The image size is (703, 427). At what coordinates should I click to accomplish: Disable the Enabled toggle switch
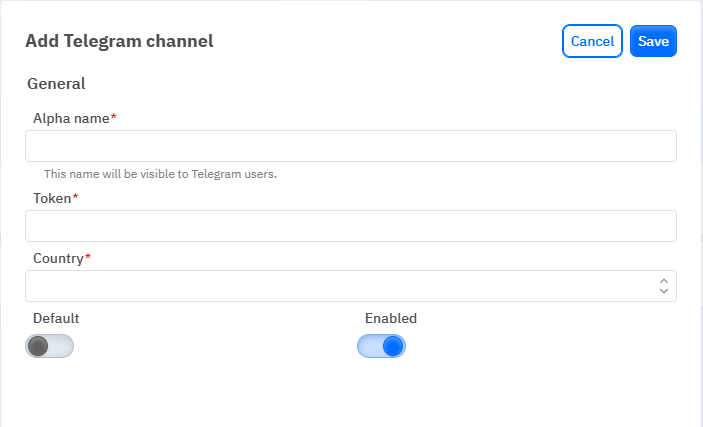pos(381,346)
